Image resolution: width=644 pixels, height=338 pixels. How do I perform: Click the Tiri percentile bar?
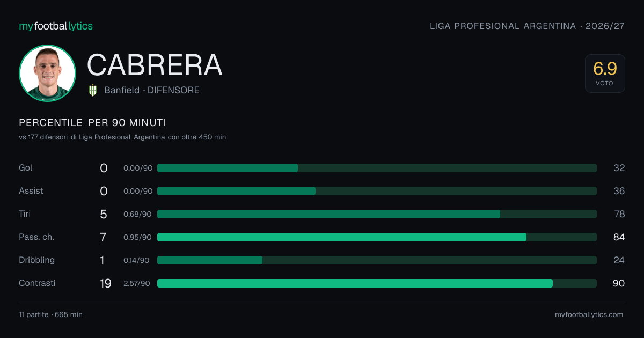pos(377,214)
